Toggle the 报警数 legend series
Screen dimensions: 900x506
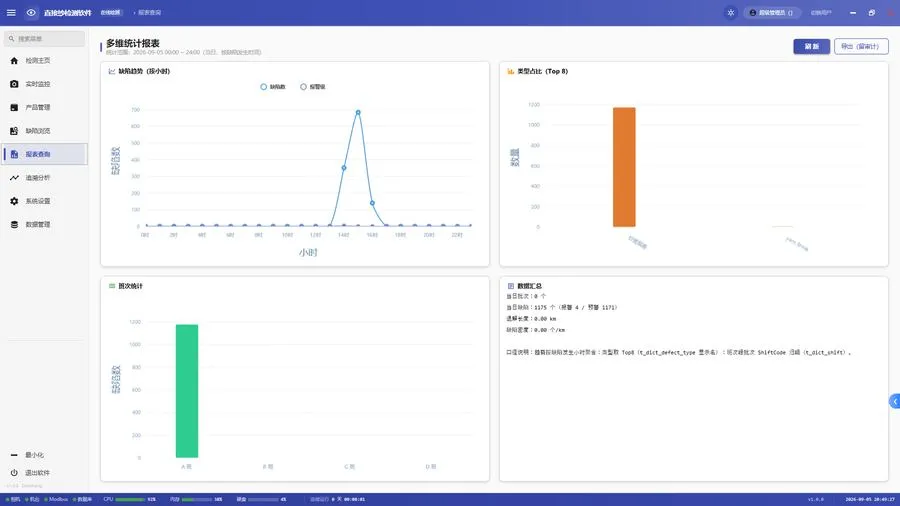click(313, 87)
